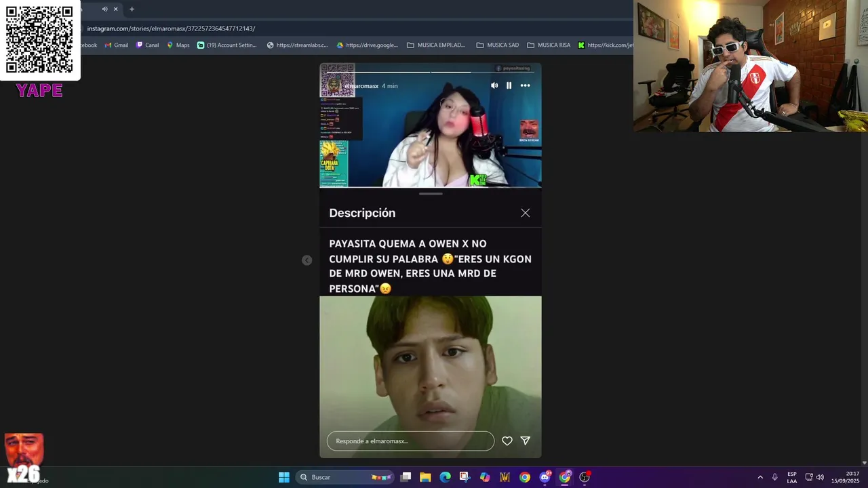Screen dimensions: 868x488
Task: Like the story with the heart icon
Action: tap(507, 441)
